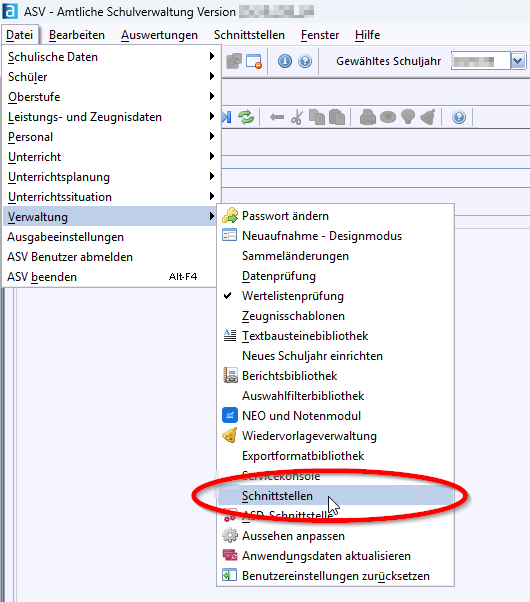Choose ASV Benutzer abmelden
Screen dimensions: 530x602
click(x=70, y=257)
